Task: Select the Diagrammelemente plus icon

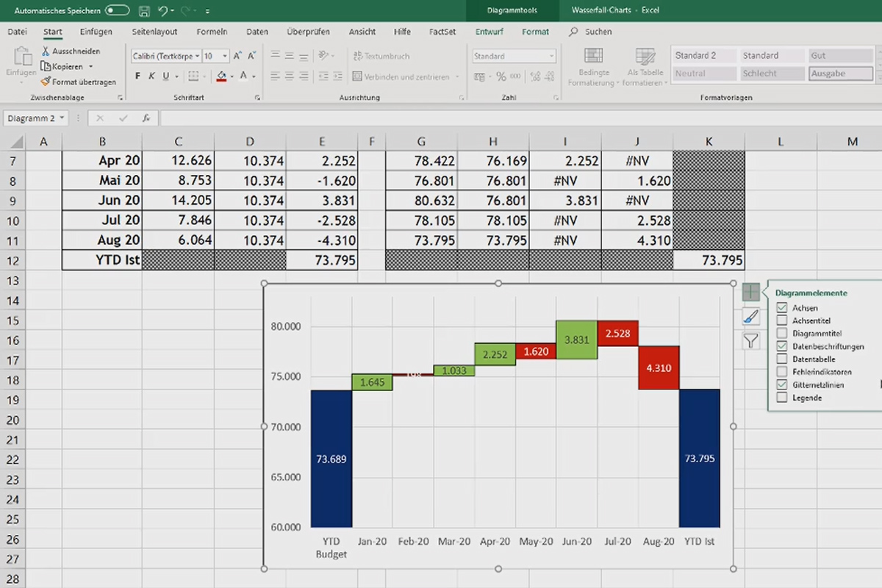Action: [x=750, y=292]
